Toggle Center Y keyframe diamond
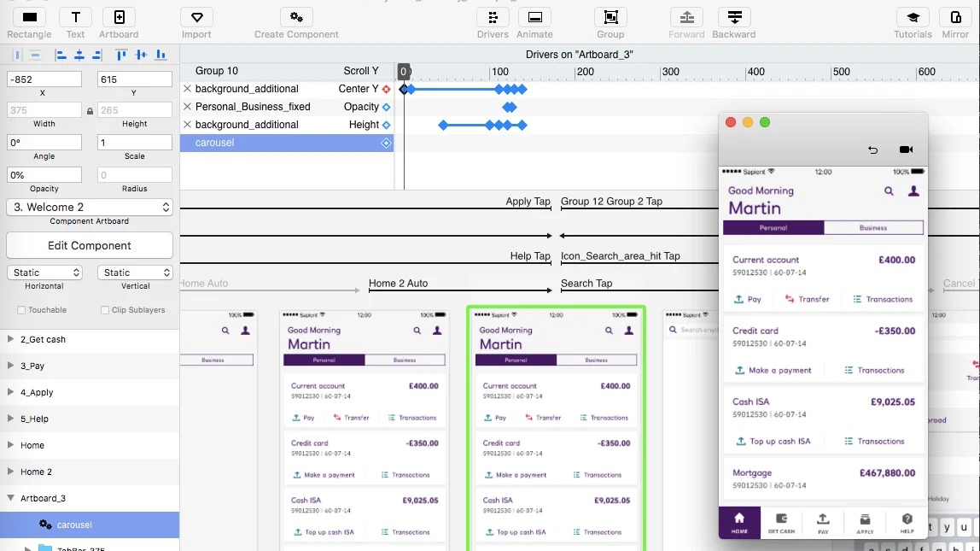This screenshot has width=980, height=551. (386, 90)
